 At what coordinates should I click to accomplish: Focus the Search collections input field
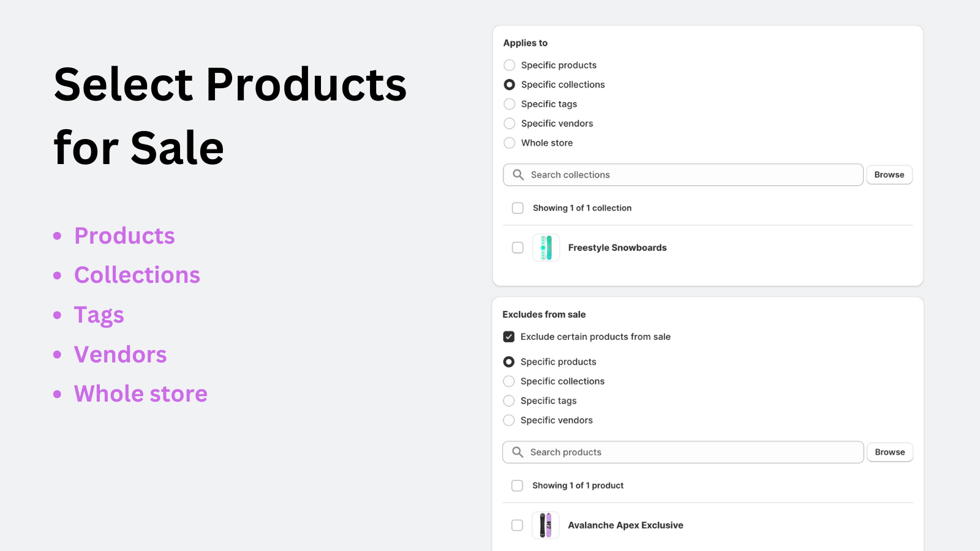[692, 175]
